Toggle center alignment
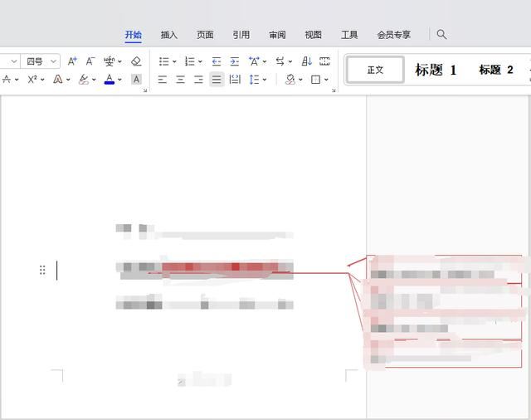The image size is (531, 420). point(180,80)
